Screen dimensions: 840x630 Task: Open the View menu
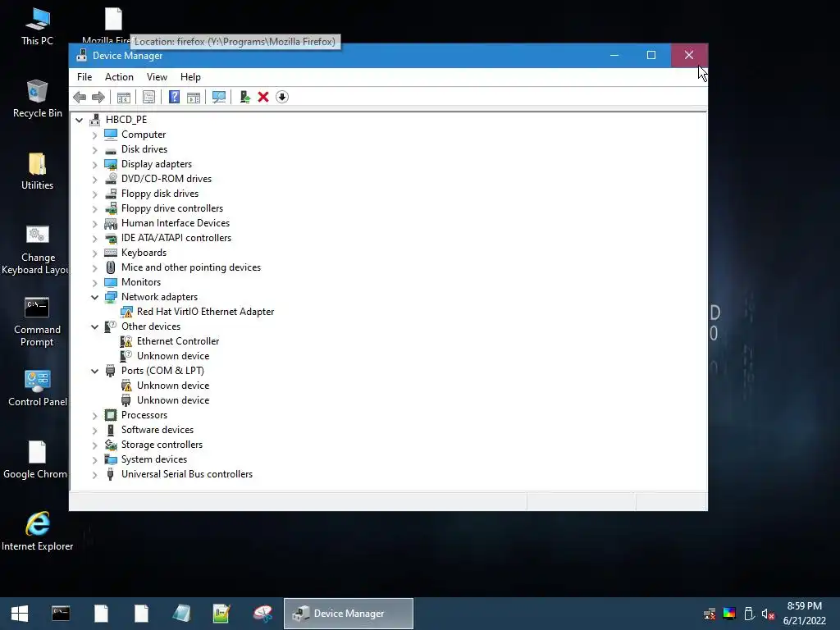[x=157, y=77]
